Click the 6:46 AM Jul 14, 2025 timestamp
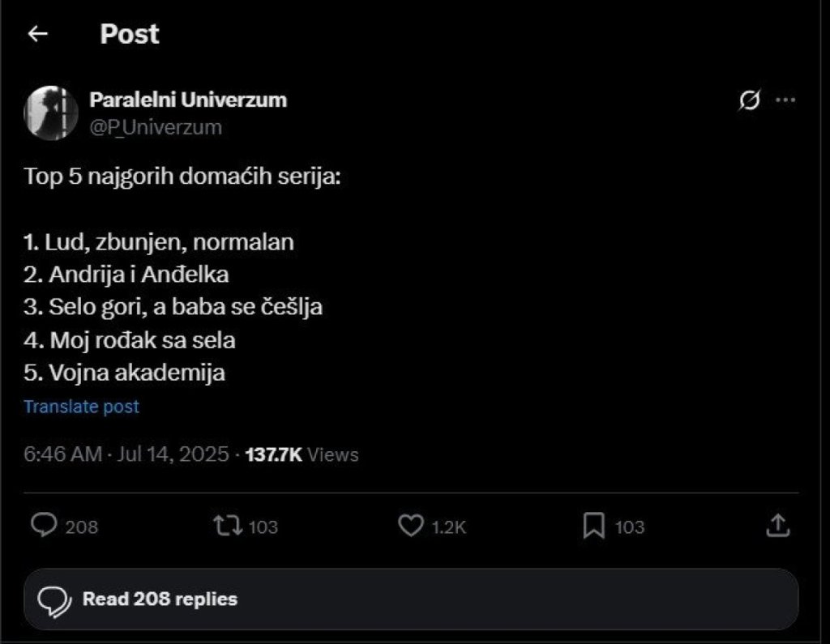This screenshot has height=644, width=830. tap(126, 454)
